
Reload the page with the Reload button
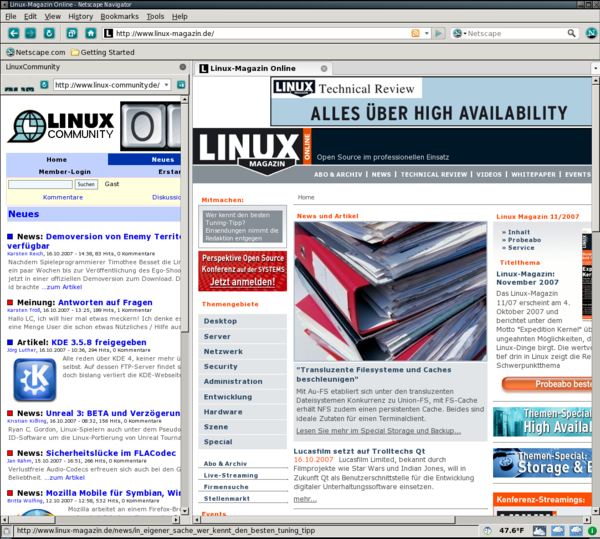(x=49, y=33)
